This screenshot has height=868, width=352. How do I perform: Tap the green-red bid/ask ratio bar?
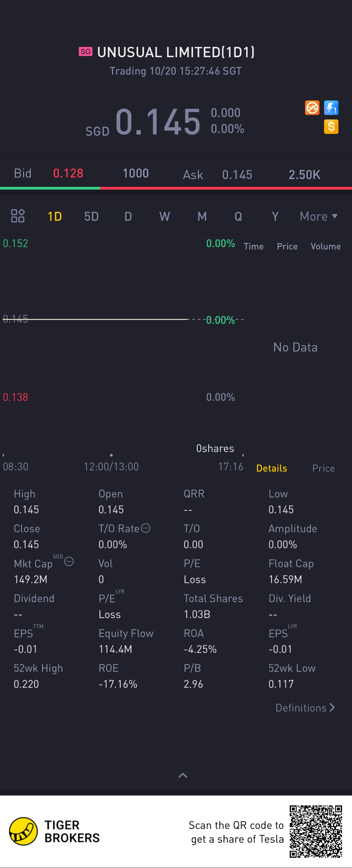176,188
